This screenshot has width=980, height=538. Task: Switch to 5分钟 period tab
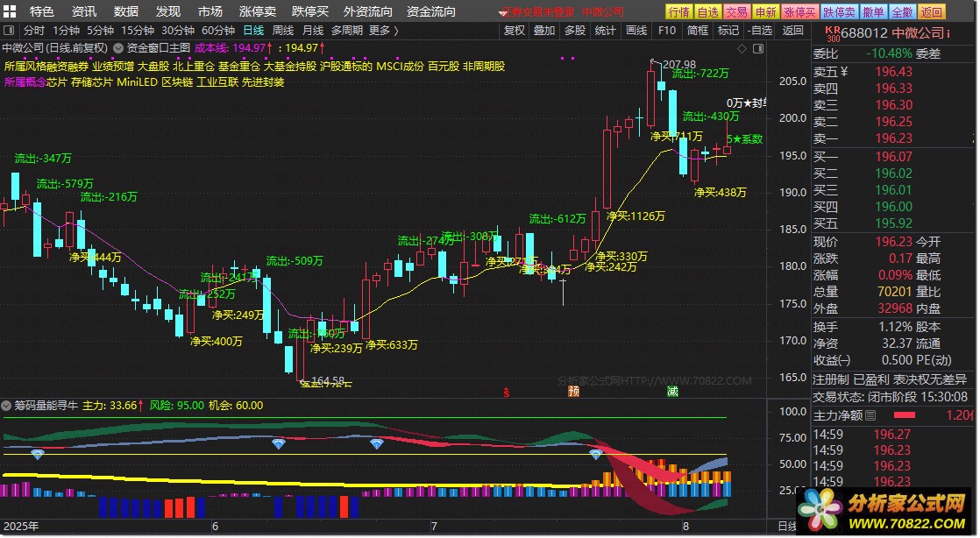click(x=100, y=30)
